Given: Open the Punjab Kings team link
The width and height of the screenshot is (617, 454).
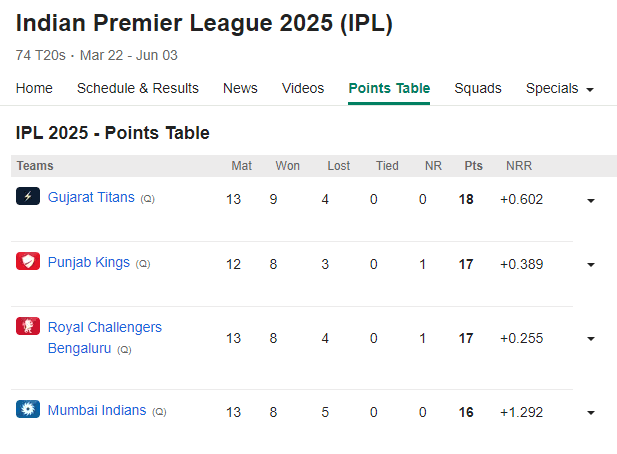Looking at the screenshot, I should (89, 262).
